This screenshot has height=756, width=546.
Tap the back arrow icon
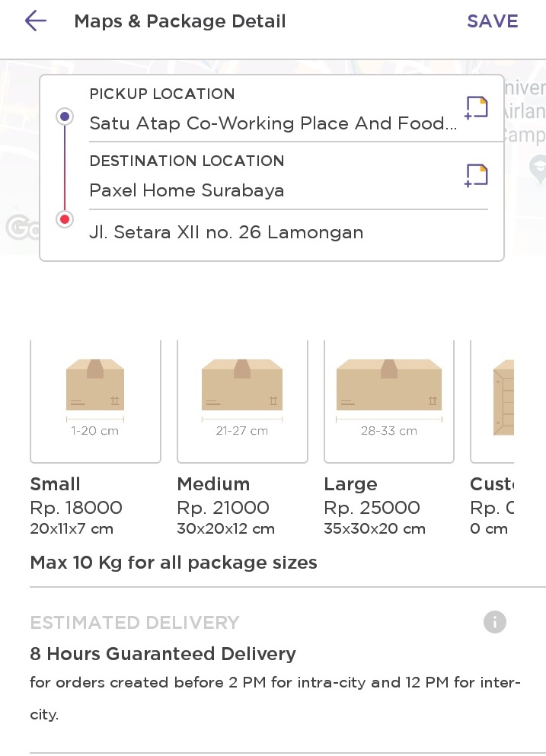click(36, 21)
